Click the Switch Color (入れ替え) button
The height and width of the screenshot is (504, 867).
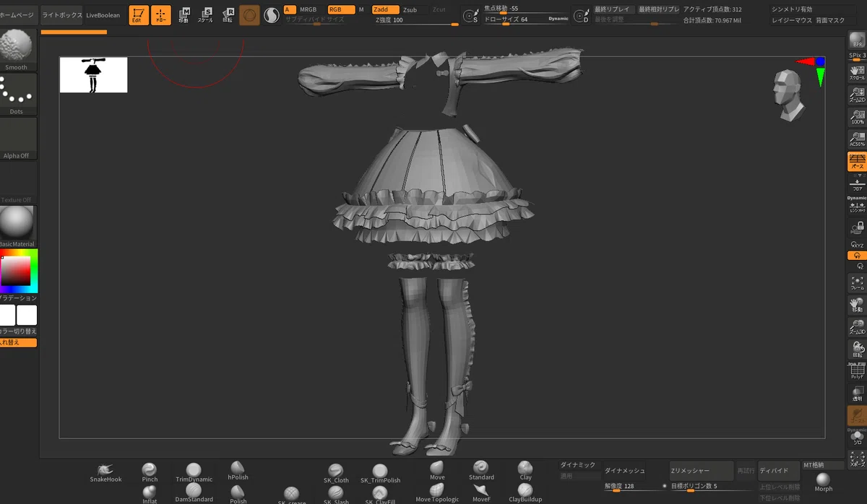click(x=17, y=342)
